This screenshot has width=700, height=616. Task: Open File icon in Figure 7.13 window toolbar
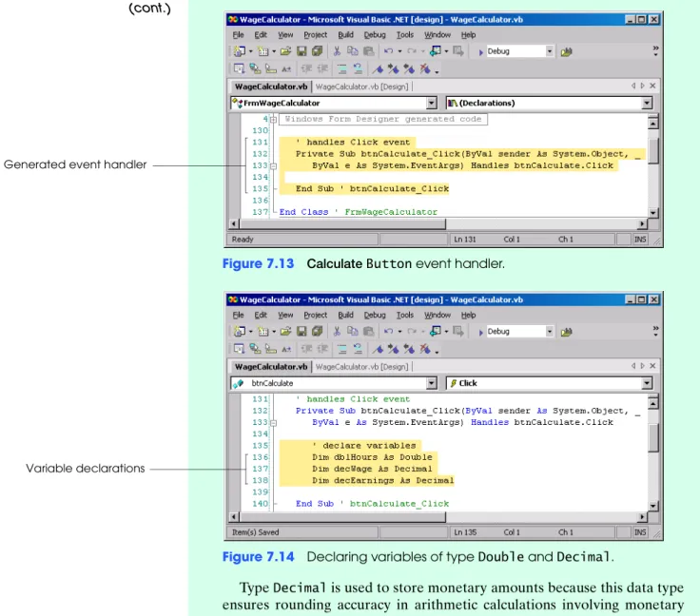(285, 51)
